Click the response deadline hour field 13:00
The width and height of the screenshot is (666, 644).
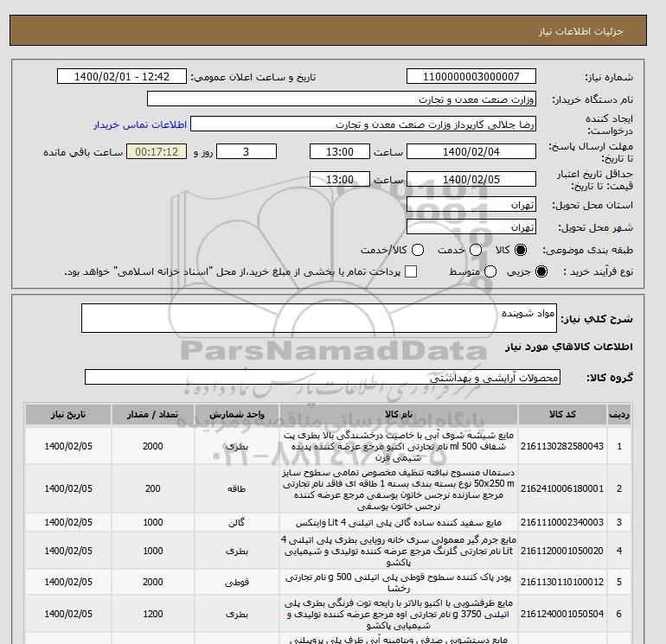click(x=340, y=151)
